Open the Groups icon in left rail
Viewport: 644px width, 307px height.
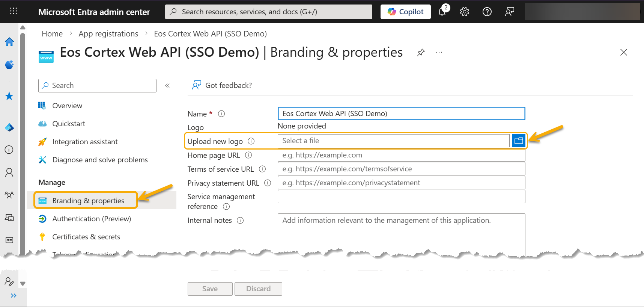pyautogui.click(x=9, y=195)
